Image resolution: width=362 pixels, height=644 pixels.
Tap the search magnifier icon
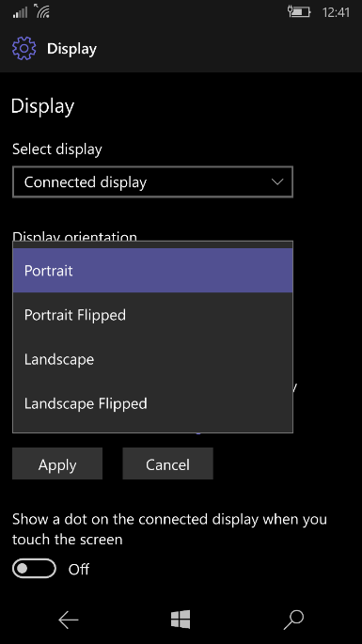pos(293,620)
